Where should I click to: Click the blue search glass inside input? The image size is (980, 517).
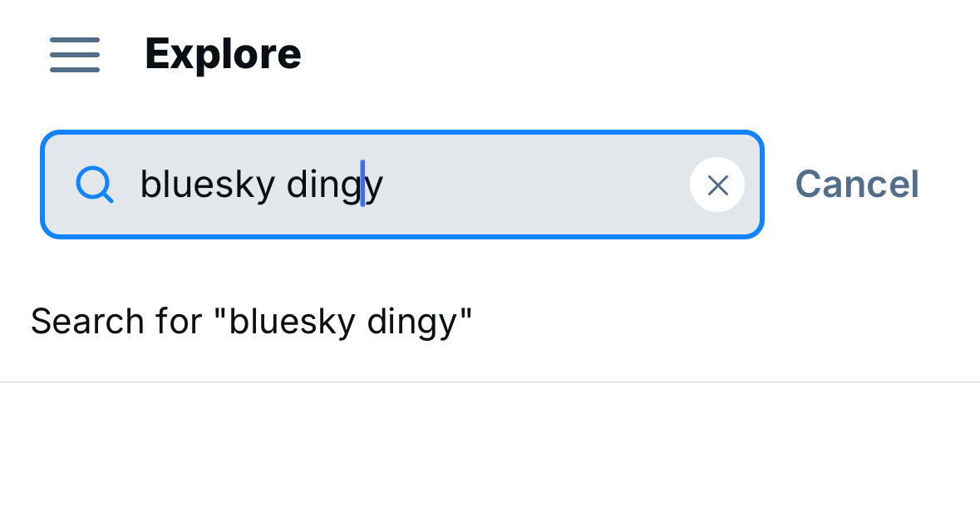pos(94,184)
